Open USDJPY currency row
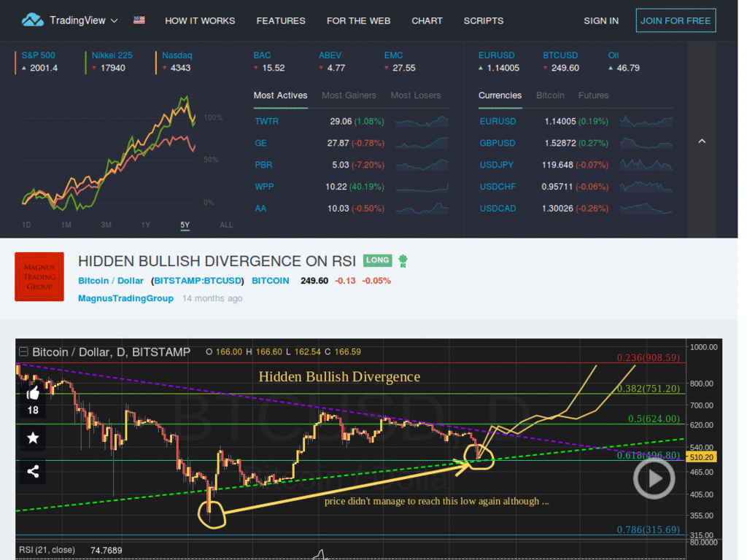Viewport: 747px width, 560px height. click(x=576, y=166)
